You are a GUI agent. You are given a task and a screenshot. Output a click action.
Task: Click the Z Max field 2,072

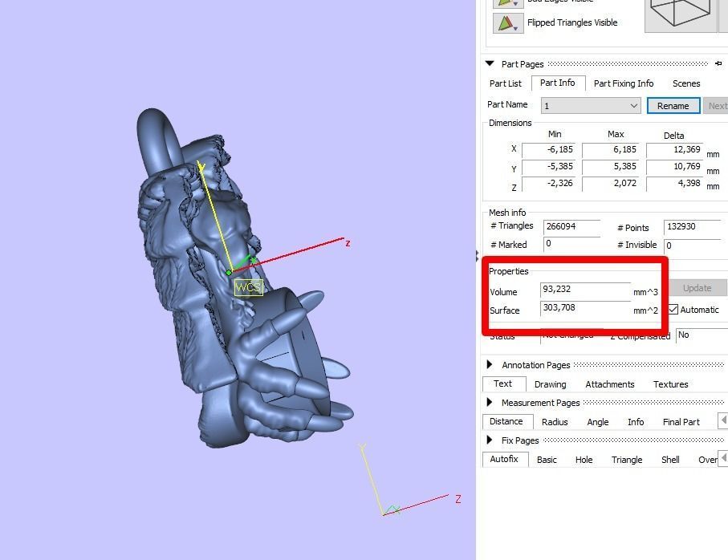[x=610, y=183]
